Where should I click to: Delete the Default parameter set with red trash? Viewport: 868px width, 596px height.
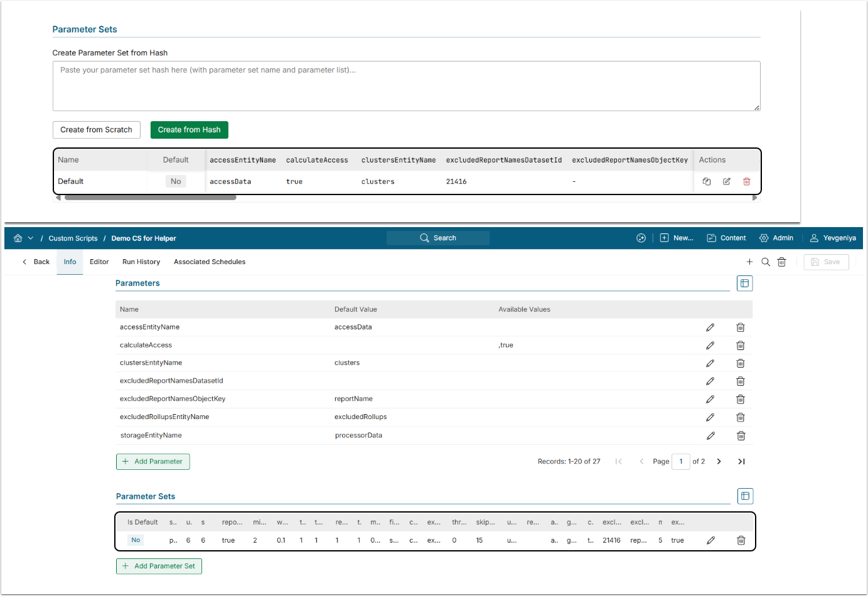coord(747,181)
